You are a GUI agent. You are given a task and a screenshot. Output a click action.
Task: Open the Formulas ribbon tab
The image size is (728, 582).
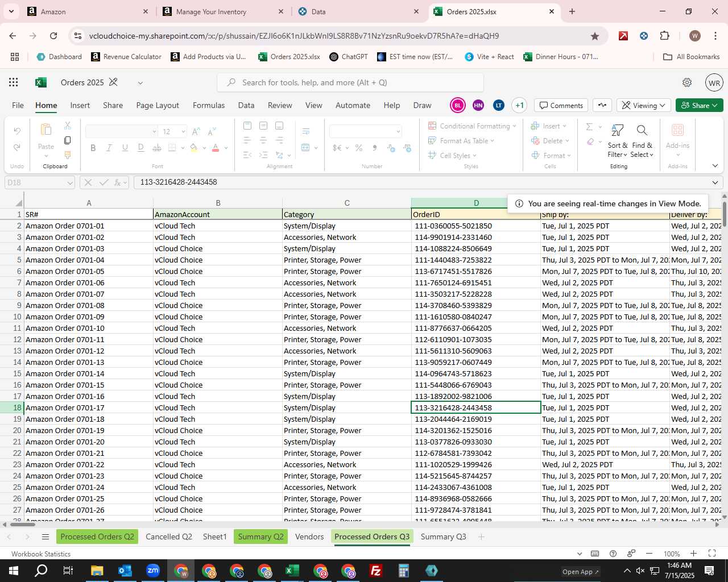click(x=209, y=105)
